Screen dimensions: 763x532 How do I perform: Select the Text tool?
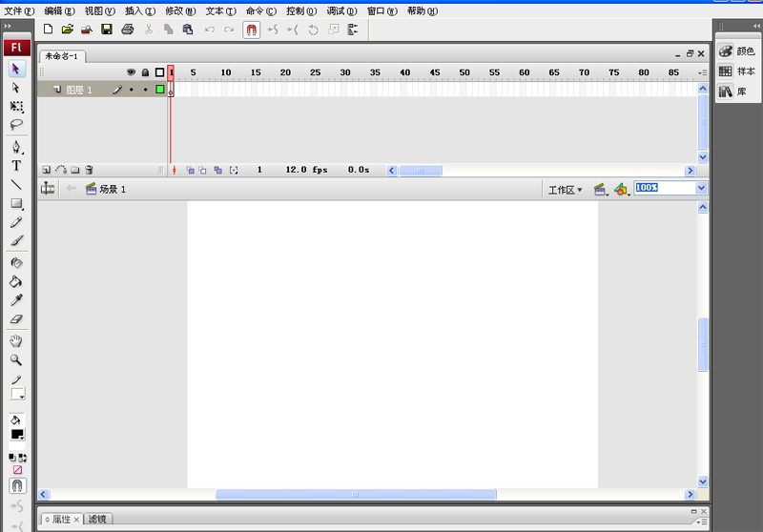(x=16, y=166)
